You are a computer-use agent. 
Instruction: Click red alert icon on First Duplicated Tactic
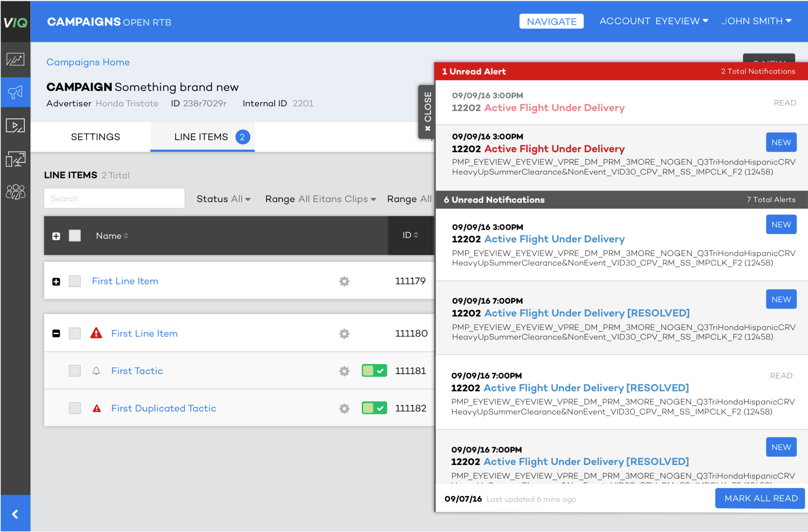coord(97,408)
